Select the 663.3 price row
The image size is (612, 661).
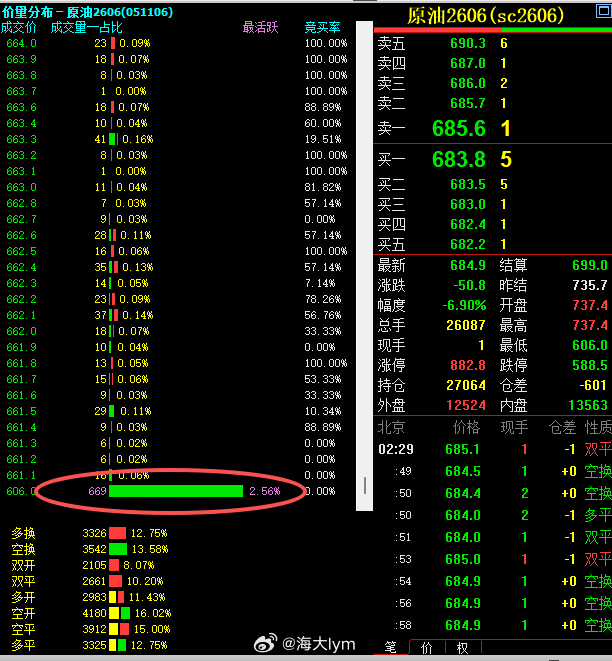(x=177, y=139)
